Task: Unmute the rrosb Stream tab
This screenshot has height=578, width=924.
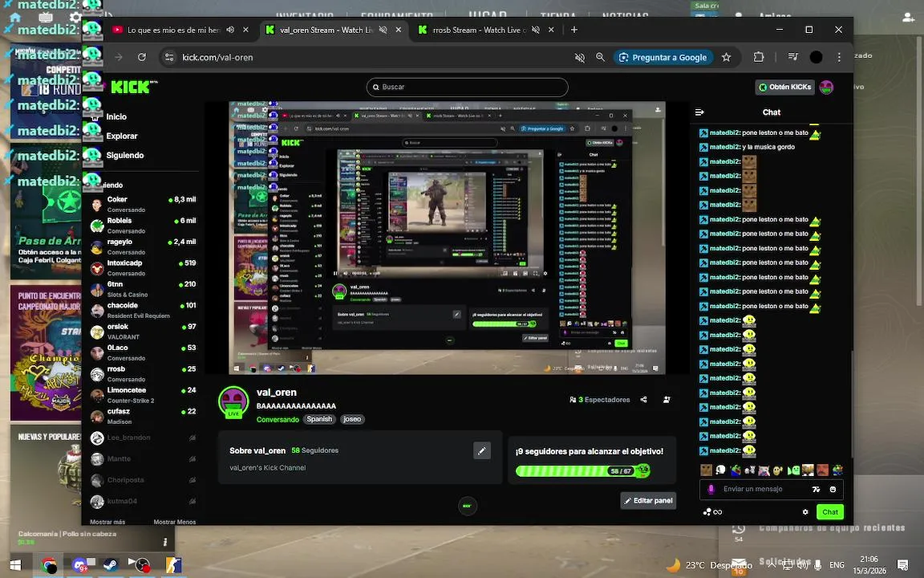Action: 536,30
